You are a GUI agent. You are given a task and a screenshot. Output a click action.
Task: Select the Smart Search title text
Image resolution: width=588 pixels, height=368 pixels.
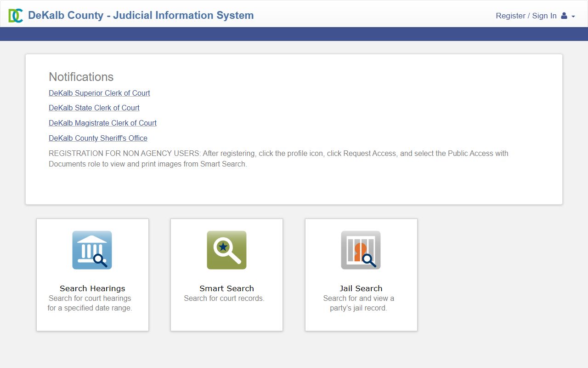tap(226, 288)
